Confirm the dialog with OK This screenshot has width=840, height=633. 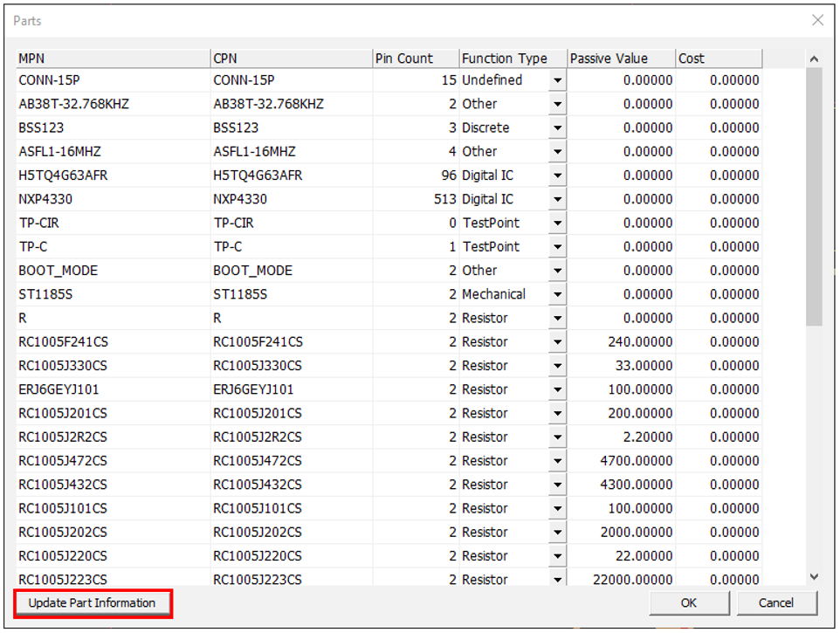tap(689, 603)
